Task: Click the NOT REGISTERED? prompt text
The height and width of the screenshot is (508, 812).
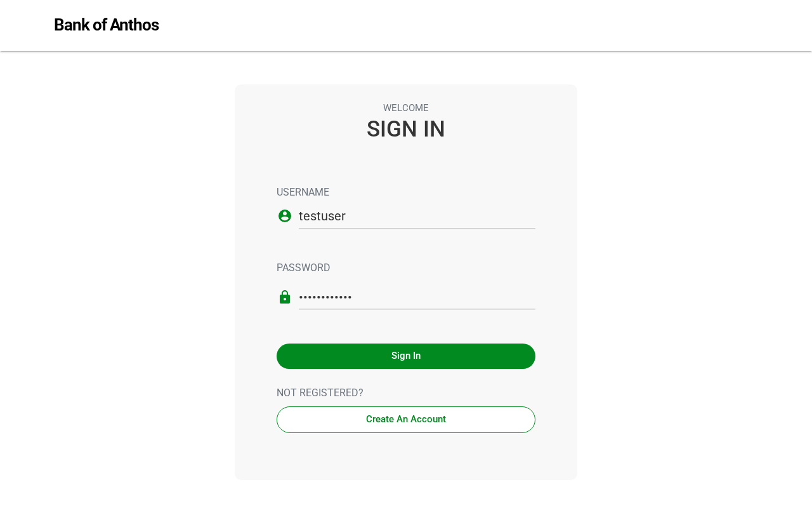Action: (320, 393)
